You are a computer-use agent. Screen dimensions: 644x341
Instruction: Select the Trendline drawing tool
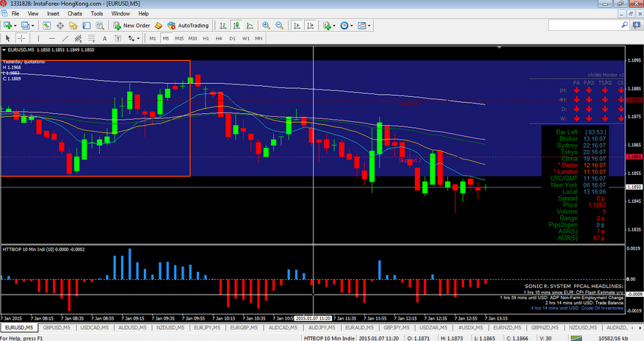65,38
